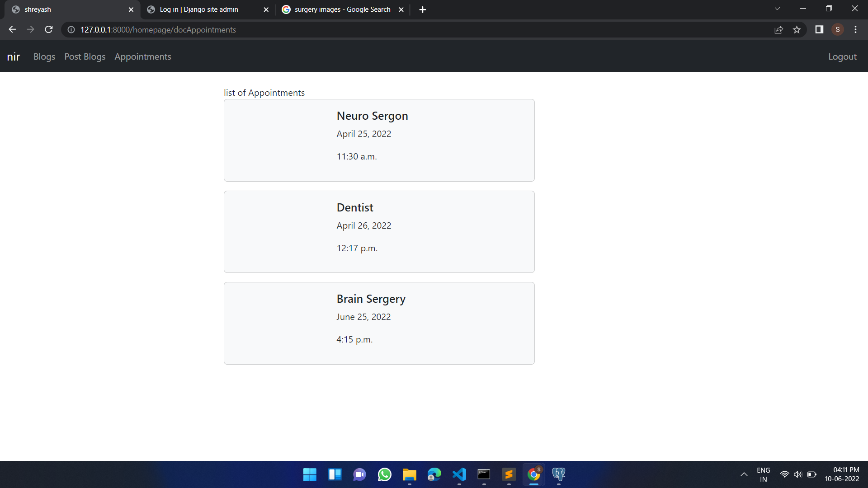Open the Blogs page
Image resolution: width=868 pixels, height=488 pixels.
44,56
